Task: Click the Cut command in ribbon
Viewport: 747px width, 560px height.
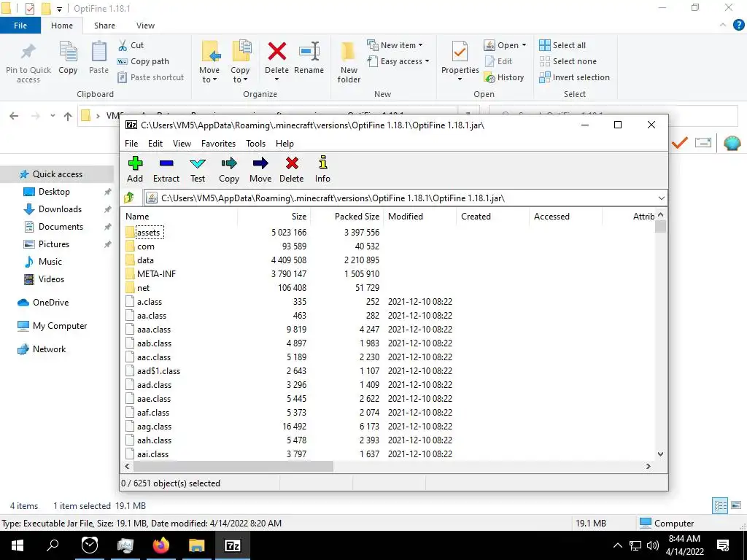Action: point(131,45)
